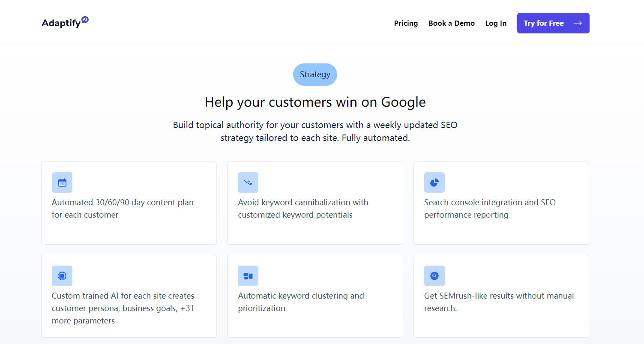This screenshot has width=644, height=344.
Task: Click the Custom trained AI feature card
Action: [x=129, y=296]
